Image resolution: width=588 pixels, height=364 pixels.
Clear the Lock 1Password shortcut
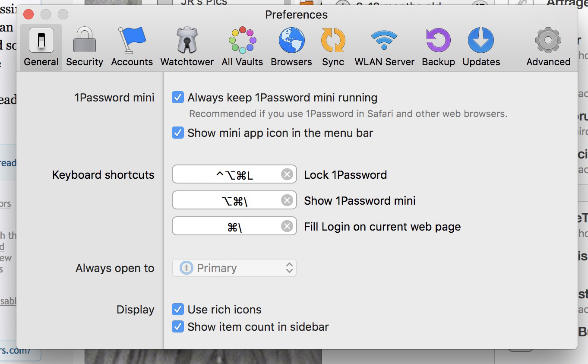287,174
